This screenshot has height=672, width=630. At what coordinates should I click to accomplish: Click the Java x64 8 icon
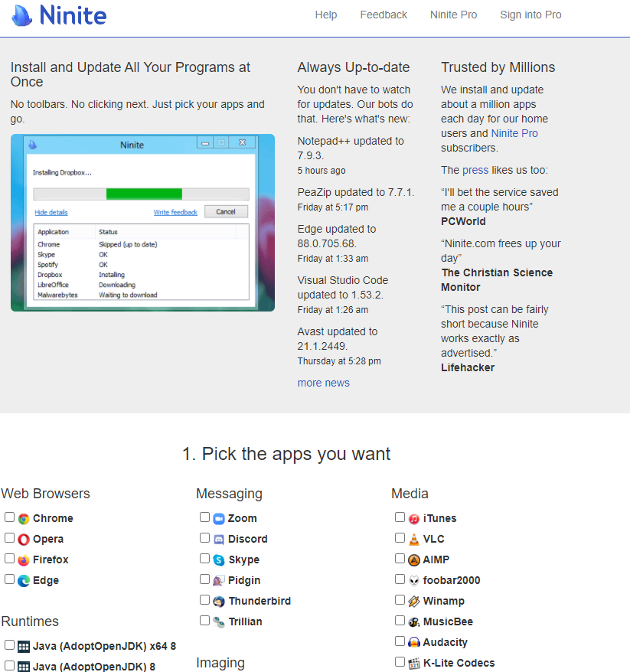coord(24,646)
